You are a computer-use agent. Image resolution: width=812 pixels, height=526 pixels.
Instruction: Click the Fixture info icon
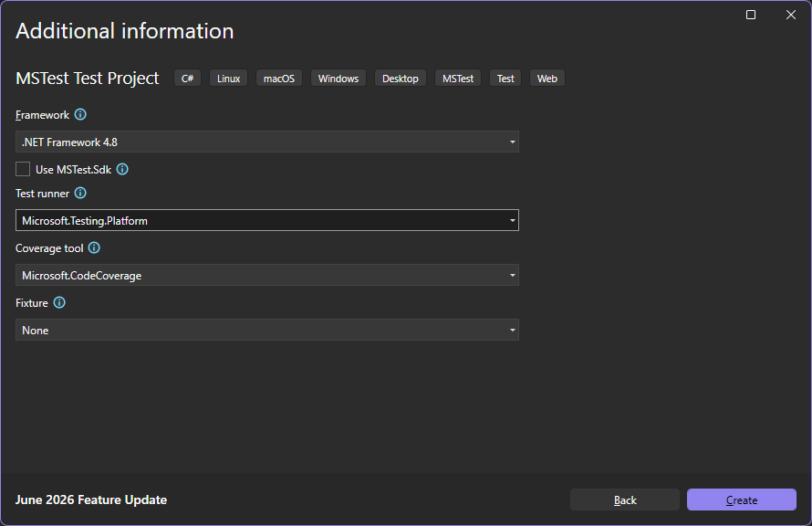pyautogui.click(x=59, y=303)
